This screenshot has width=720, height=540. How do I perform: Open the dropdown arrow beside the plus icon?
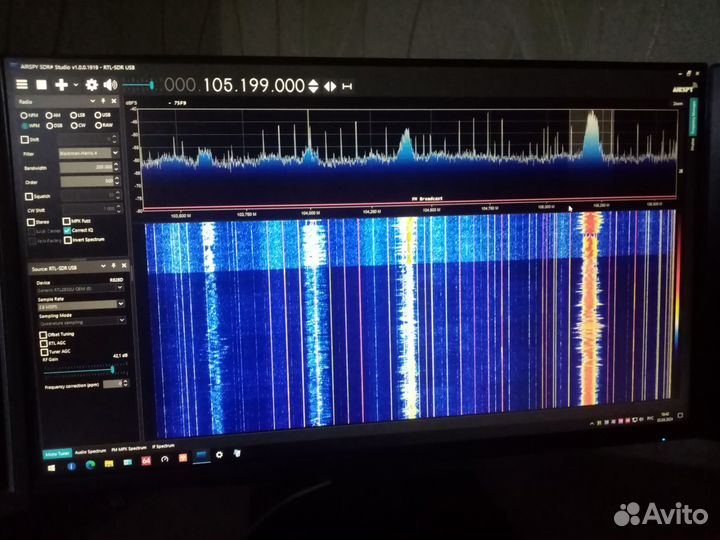click(x=76, y=85)
